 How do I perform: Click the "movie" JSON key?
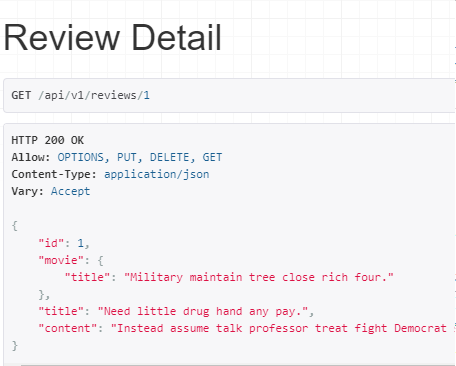click(61, 260)
